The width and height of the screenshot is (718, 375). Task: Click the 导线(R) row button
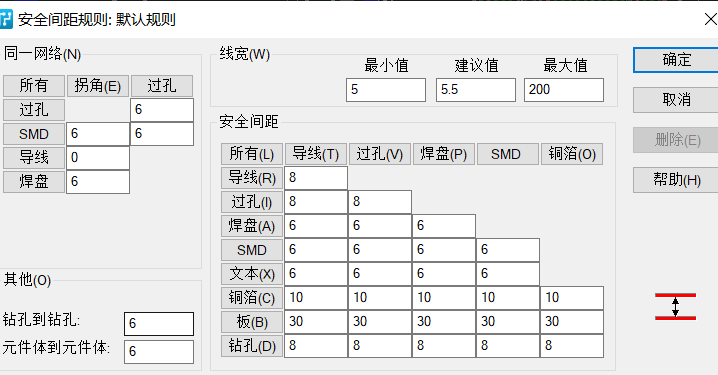(x=252, y=178)
